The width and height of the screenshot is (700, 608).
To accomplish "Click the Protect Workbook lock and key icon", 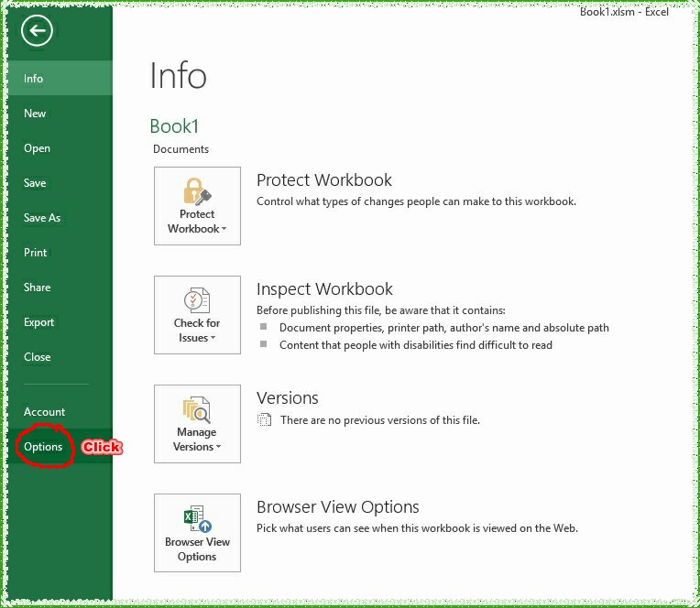I will click(197, 191).
